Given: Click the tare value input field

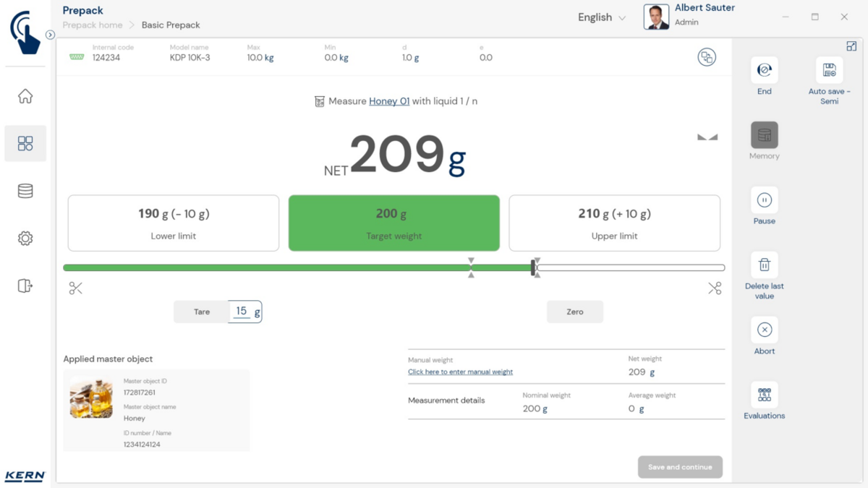Looking at the screenshot, I should pyautogui.click(x=242, y=312).
